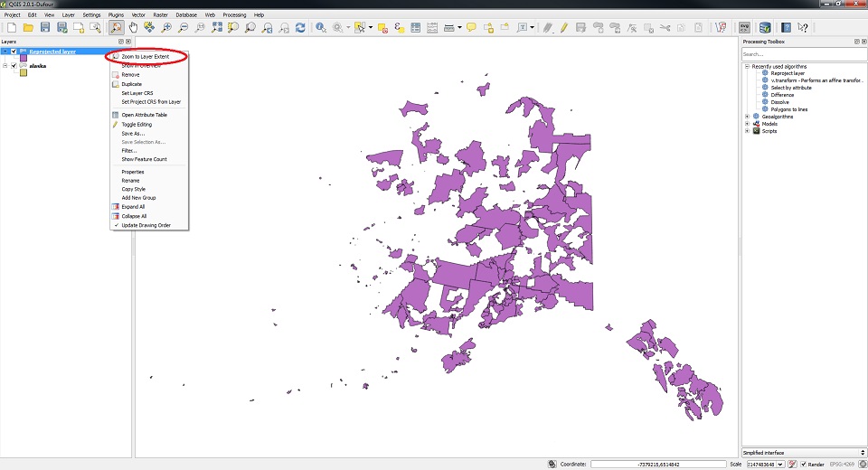Open CRS status globe icon

[x=863, y=464]
